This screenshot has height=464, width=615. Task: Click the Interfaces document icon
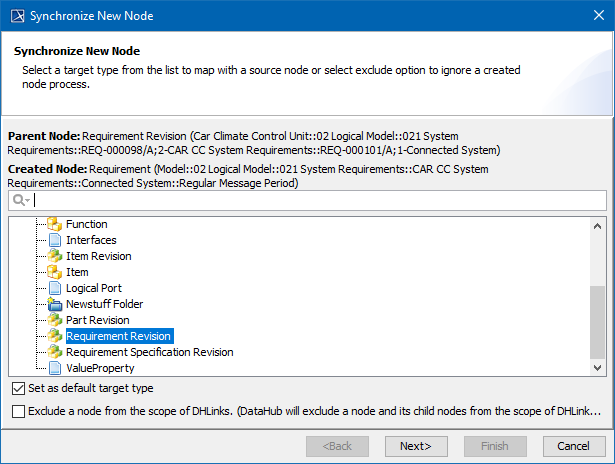click(55, 240)
